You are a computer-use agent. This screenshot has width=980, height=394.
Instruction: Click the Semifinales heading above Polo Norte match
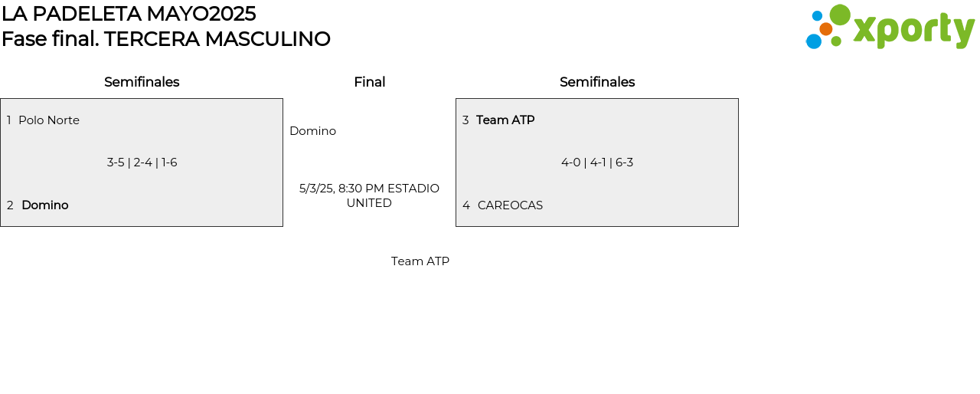[x=142, y=82]
